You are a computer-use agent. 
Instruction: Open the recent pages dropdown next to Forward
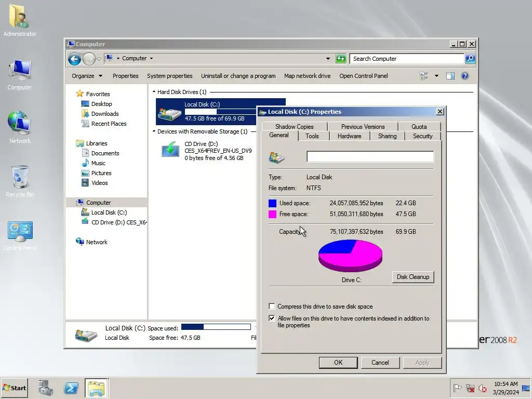coord(99,59)
